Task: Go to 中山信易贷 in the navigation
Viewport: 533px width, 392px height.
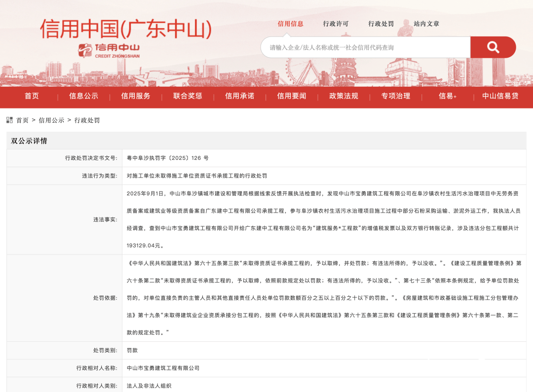Action: (500, 96)
